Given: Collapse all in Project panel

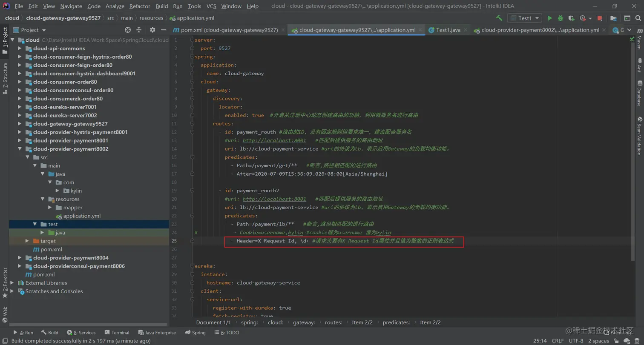Looking at the screenshot, I should pyautogui.click(x=139, y=30).
